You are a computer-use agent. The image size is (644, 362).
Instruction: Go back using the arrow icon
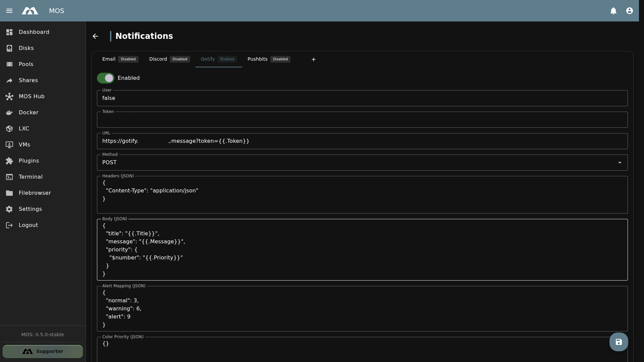pyautogui.click(x=95, y=36)
